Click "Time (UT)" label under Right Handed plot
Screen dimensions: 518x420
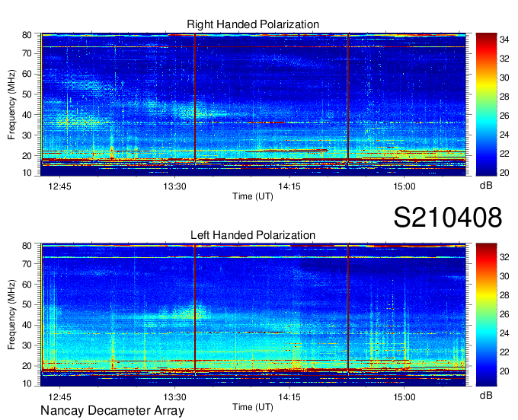(253, 196)
